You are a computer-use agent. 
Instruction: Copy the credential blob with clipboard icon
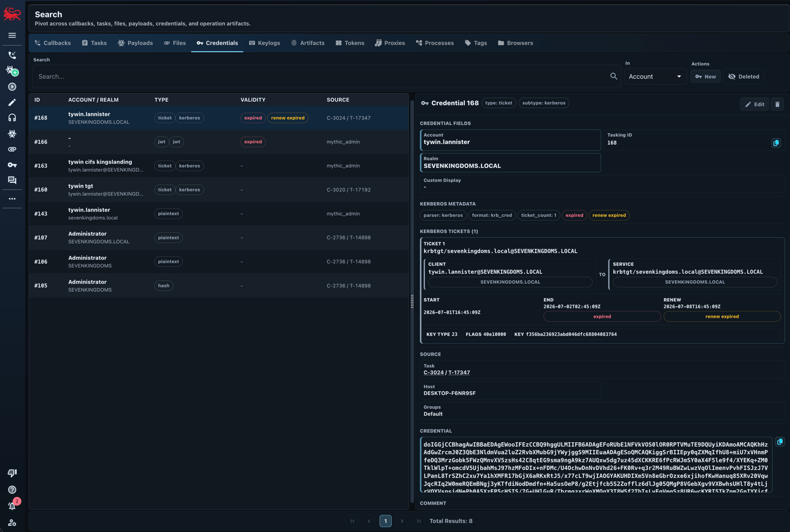coord(779,442)
